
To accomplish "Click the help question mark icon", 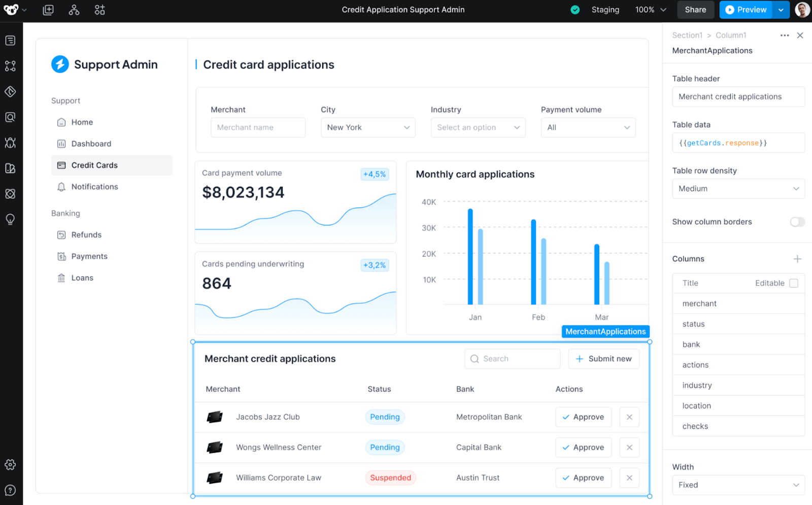I will click(10, 490).
